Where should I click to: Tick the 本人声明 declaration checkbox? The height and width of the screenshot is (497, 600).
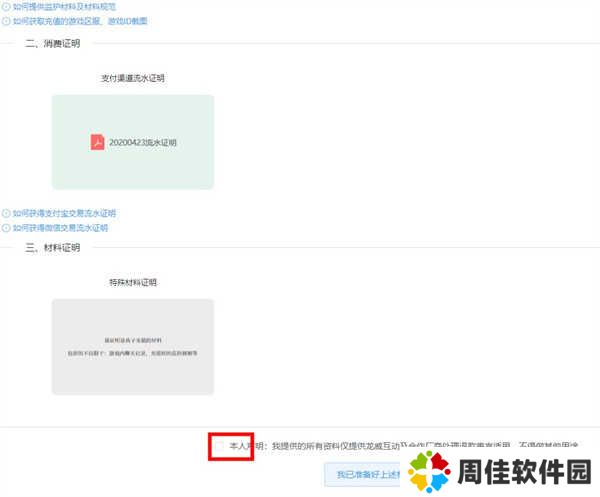point(218,445)
